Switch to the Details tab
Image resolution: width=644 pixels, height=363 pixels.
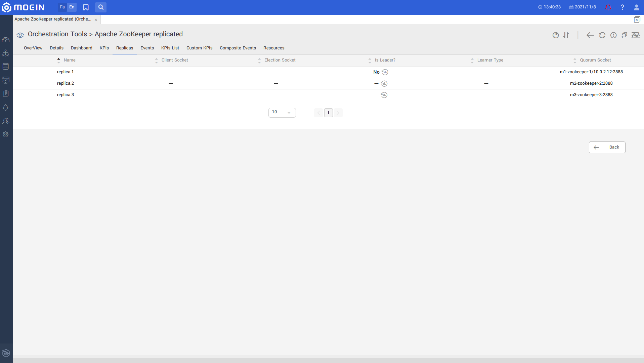click(x=57, y=48)
